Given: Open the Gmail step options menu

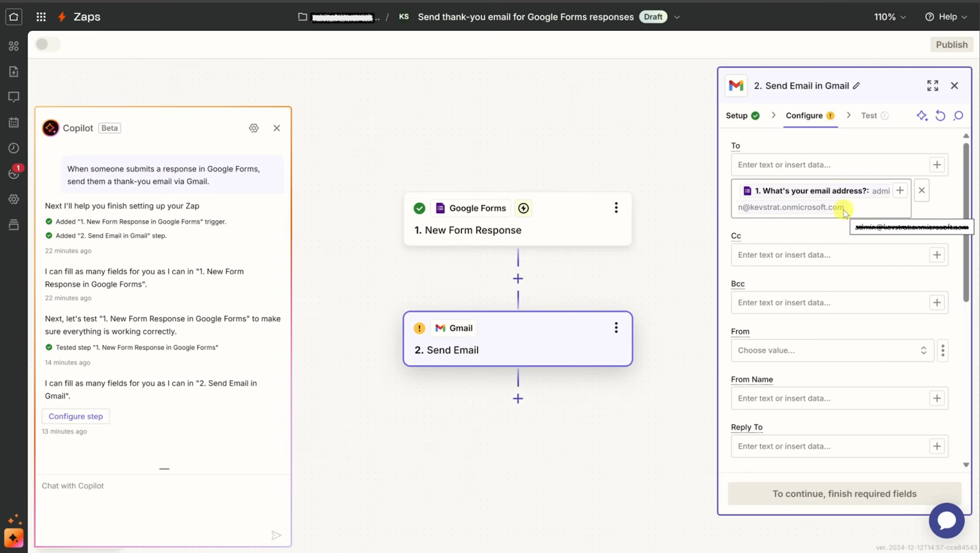Looking at the screenshot, I should (x=616, y=328).
